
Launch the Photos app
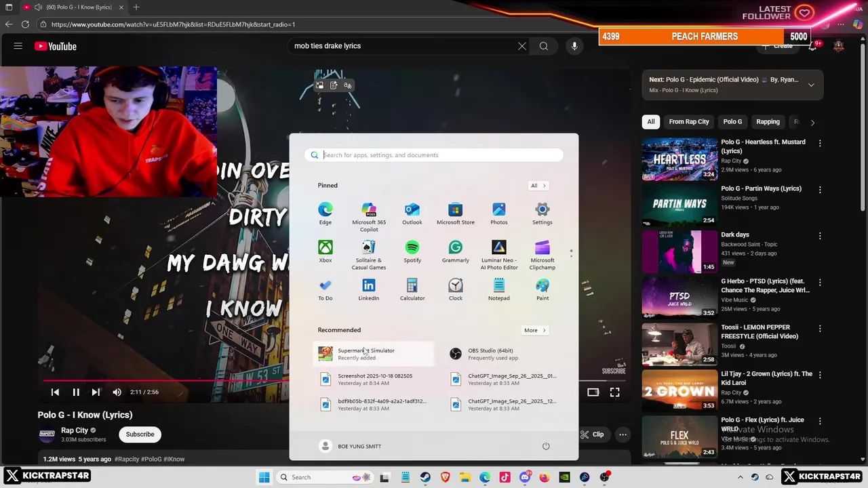(499, 213)
